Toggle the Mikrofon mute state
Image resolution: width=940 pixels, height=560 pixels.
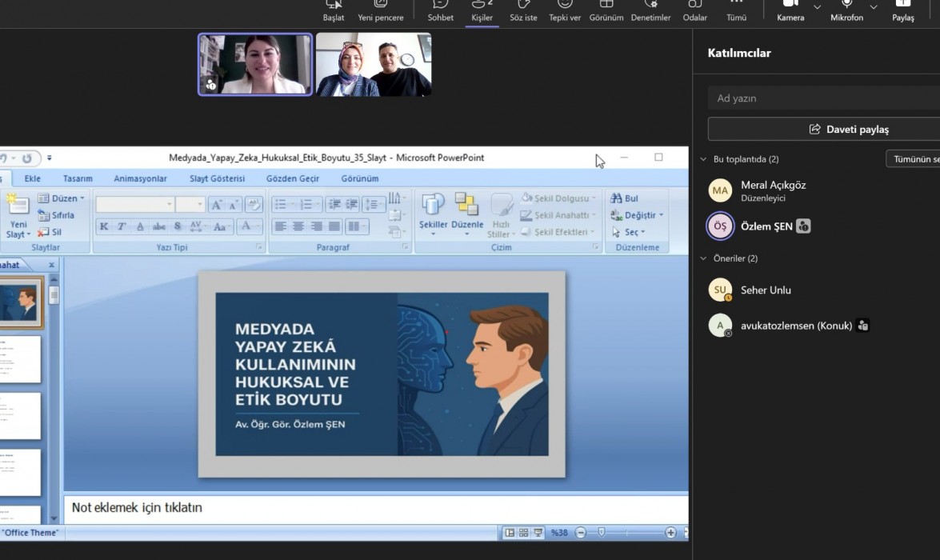(x=846, y=10)
